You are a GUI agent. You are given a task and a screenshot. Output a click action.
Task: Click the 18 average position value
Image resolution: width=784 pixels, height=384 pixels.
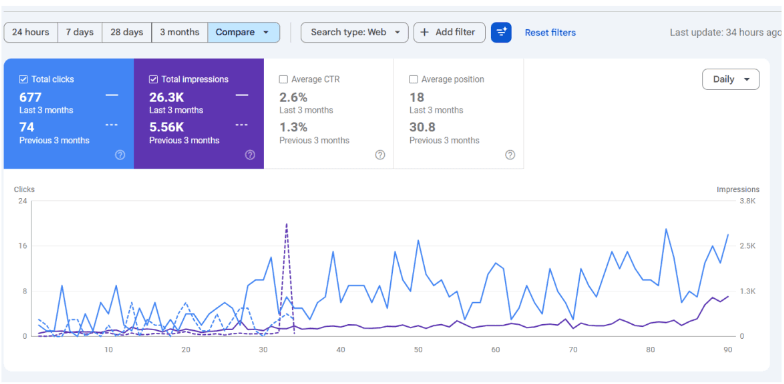point(416,97)
